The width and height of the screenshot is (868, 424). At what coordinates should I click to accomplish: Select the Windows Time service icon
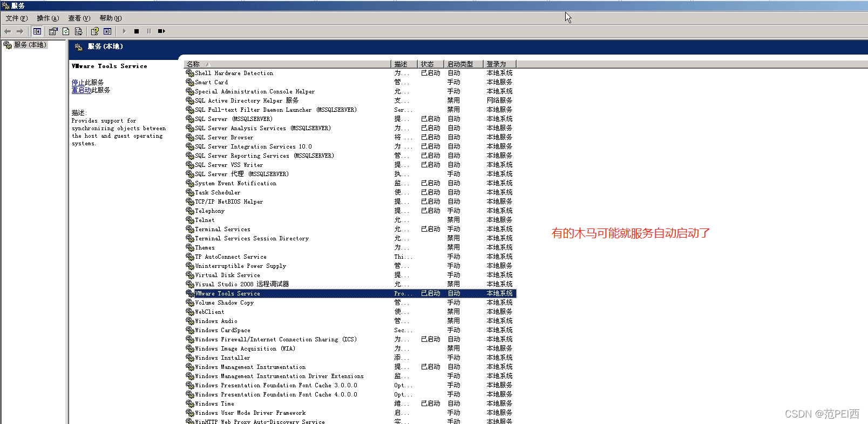click(190, 403)
